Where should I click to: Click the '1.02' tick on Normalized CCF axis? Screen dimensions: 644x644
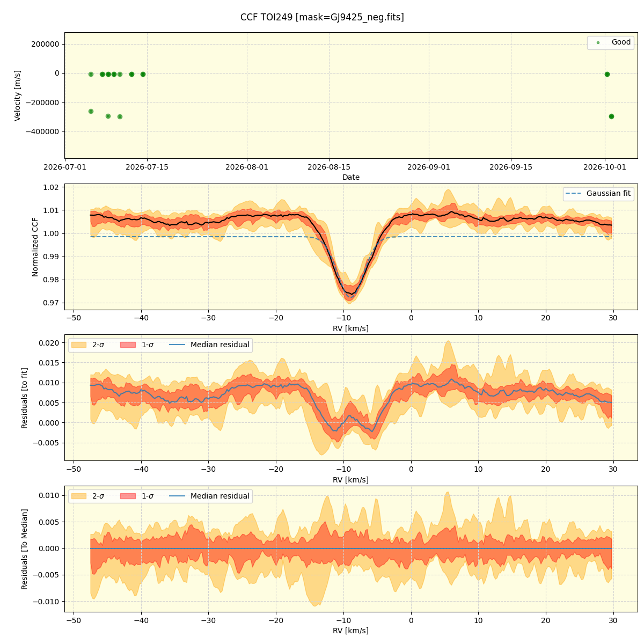point(52,187)
